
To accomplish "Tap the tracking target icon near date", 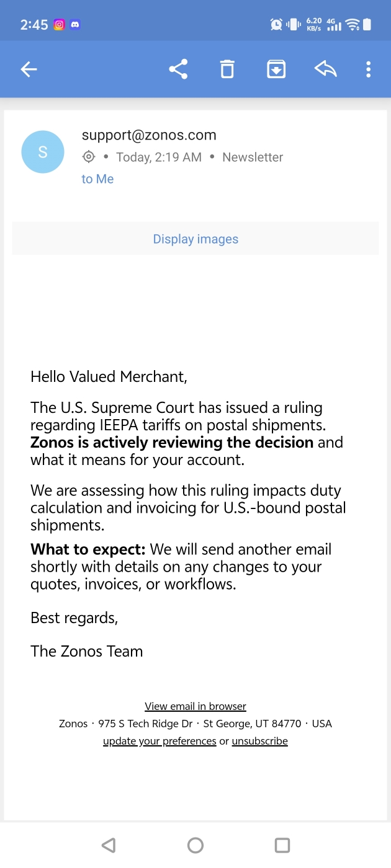I will pyautogui.click(x=89, y=157).
